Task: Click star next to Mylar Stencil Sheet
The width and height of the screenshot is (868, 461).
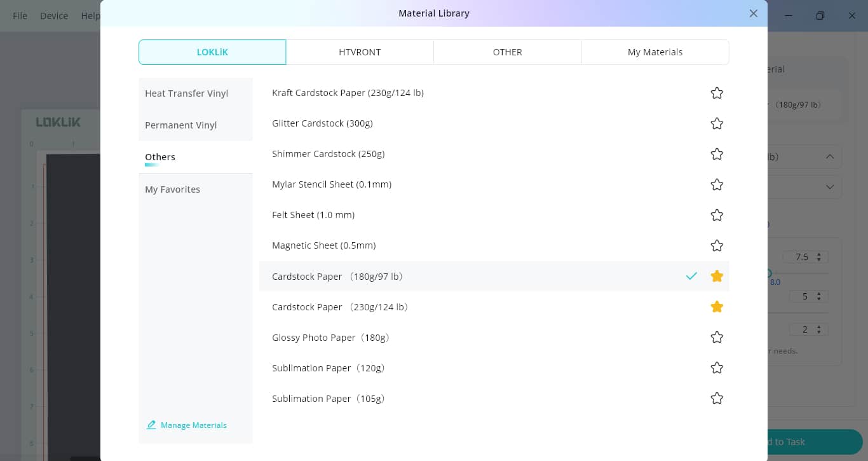Action: [717, 184]
